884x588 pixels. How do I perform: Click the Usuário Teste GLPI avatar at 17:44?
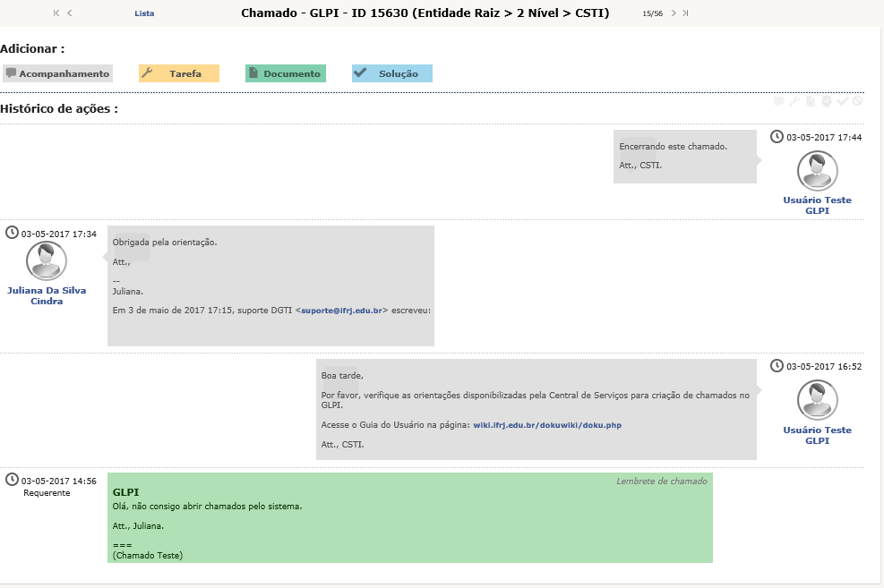pos(817,170)
